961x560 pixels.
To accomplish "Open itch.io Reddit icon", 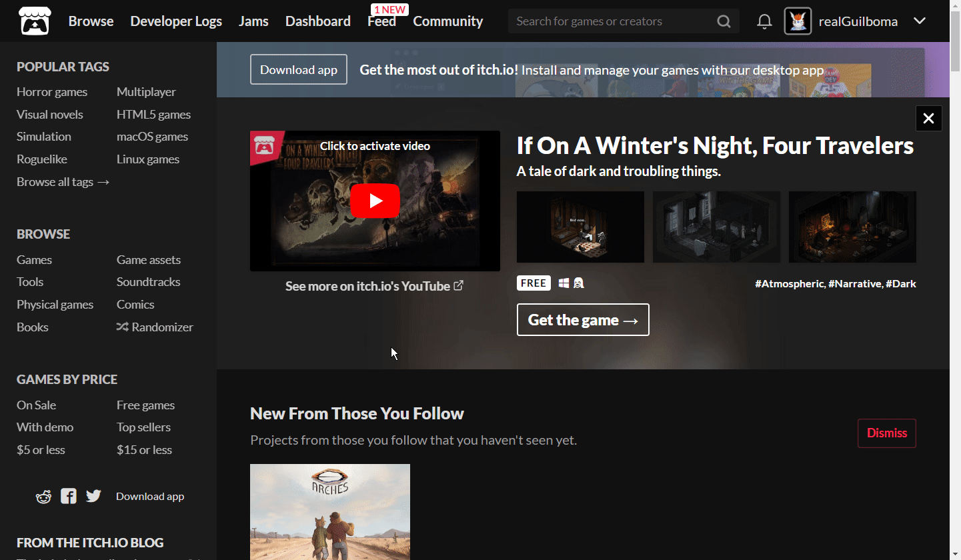I will pyautogui.click(x=43, y=496).
